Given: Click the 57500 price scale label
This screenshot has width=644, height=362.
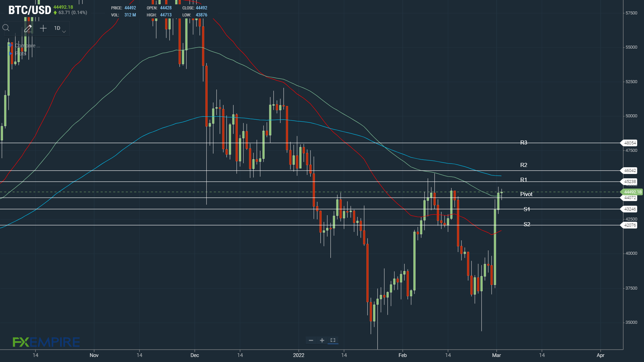Looking at the screenshot, I should click(x=631, y=13).
